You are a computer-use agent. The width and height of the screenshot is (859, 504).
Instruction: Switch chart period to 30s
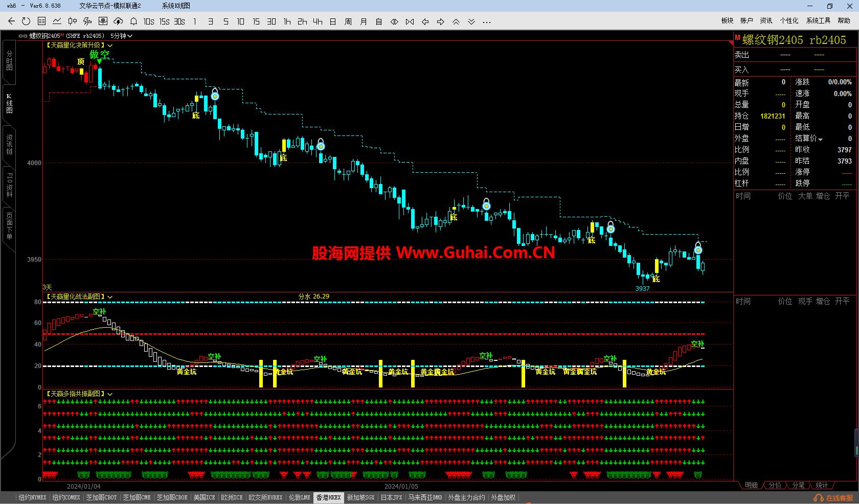point(179,21)
